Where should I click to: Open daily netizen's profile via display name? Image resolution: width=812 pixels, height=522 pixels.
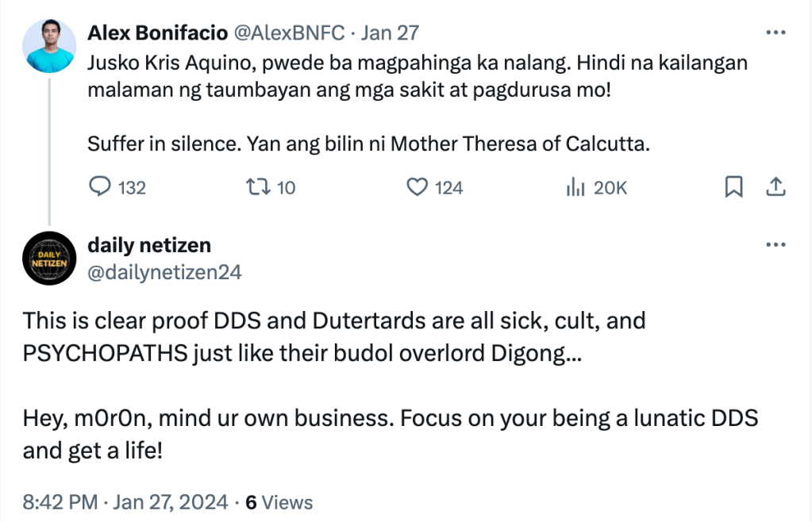click(149, 244)
